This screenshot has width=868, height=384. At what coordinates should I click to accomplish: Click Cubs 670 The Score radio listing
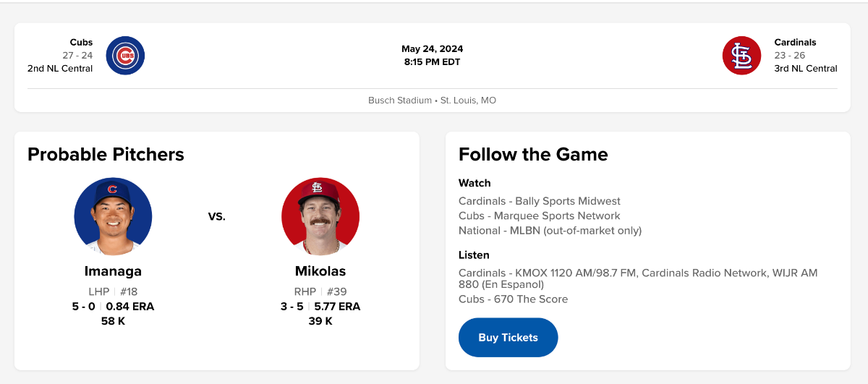click(513, 299)
